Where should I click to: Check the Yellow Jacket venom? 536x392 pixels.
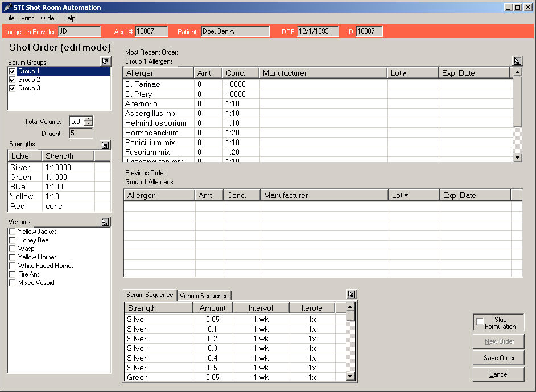13,232
